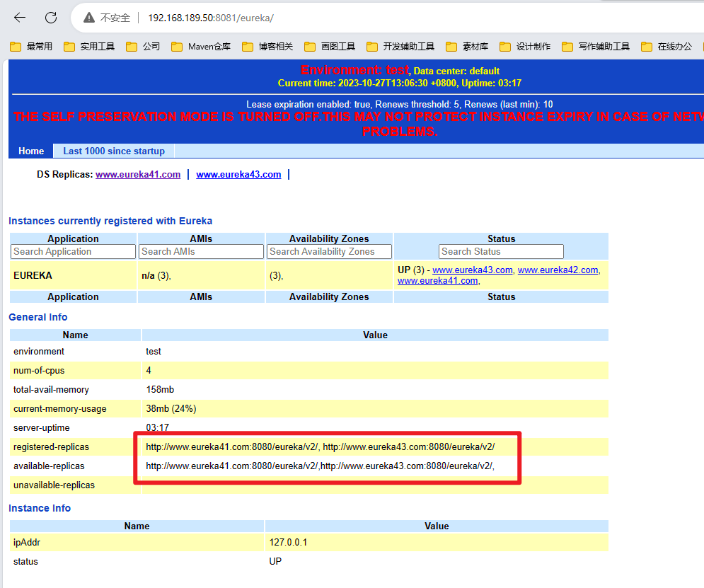704x588 pixels.
Task: Click the EUREKA application cell
Action: [x=73, y=275]
